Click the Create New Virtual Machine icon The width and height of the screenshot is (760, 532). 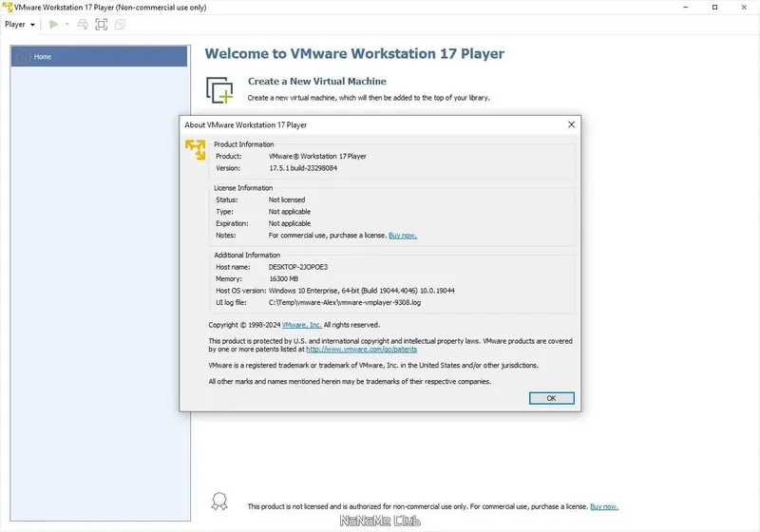coord(219,89)
